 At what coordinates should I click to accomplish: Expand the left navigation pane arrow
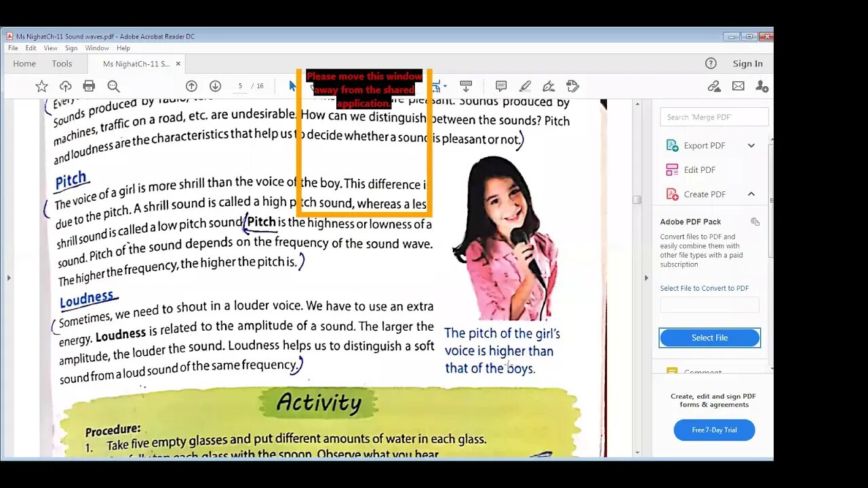tap(9, 277)
